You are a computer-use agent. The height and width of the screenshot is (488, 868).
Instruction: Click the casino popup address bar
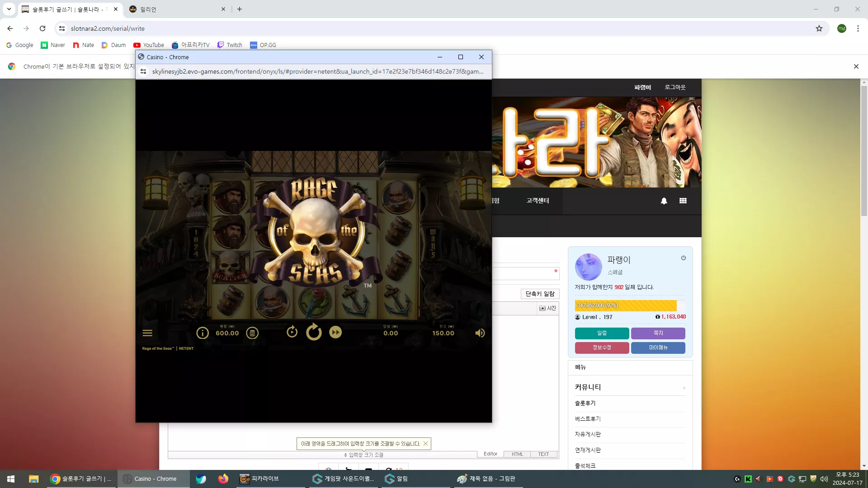318,71
